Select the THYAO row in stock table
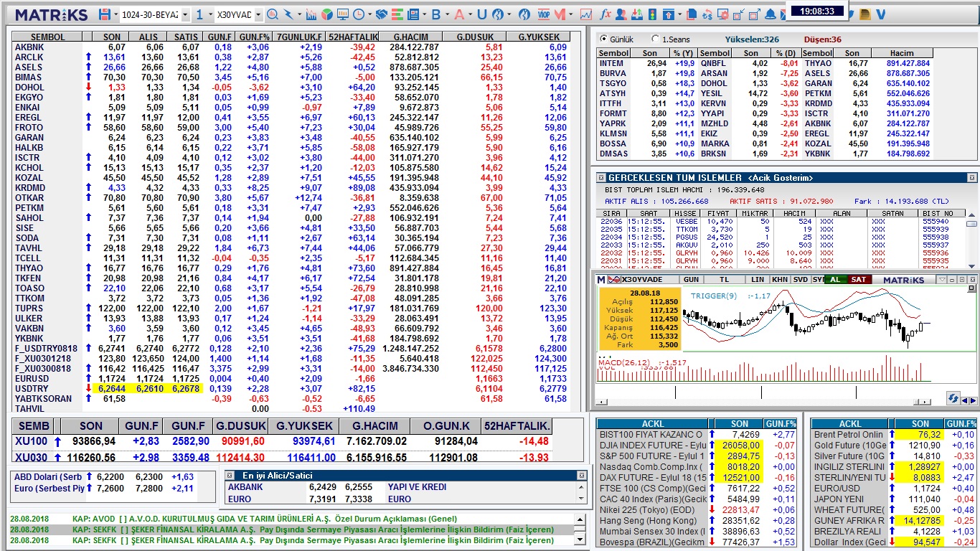 tap(291, 268)
